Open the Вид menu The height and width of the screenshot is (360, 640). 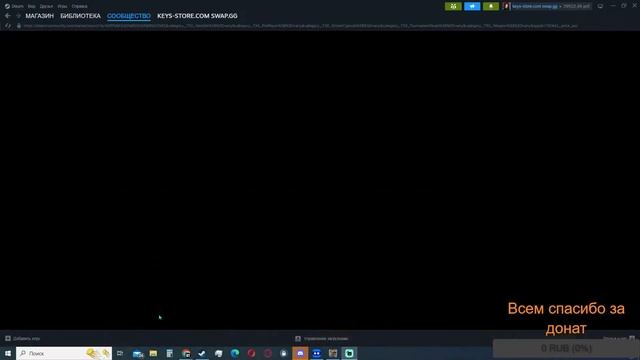(x=31, y=6)
